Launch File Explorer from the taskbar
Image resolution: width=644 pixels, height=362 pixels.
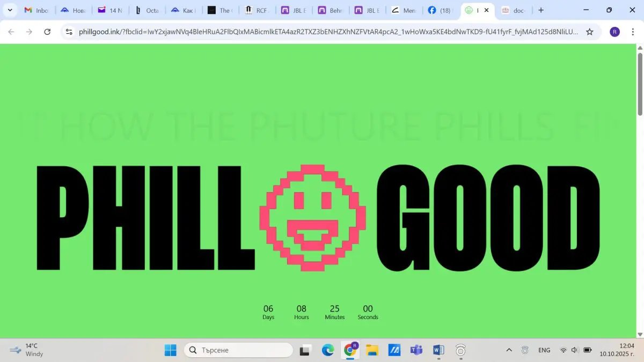pyautogui.click(x=372, y=350)
